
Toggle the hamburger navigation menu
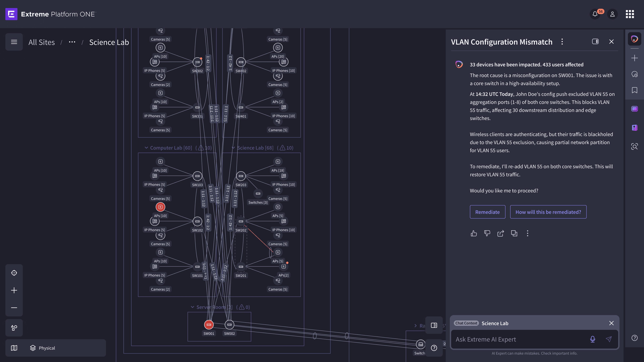click(x=14, y=42)
